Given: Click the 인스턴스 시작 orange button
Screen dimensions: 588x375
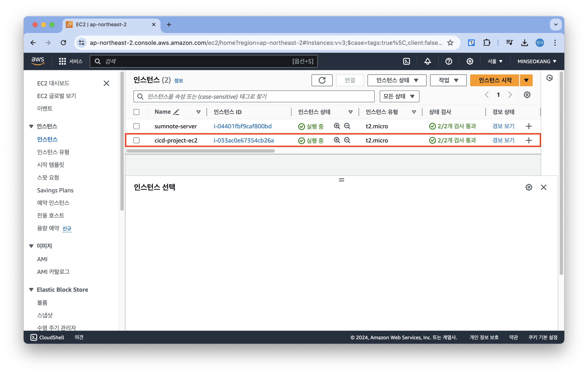Looking at the screenshot, I should [495, 80].
